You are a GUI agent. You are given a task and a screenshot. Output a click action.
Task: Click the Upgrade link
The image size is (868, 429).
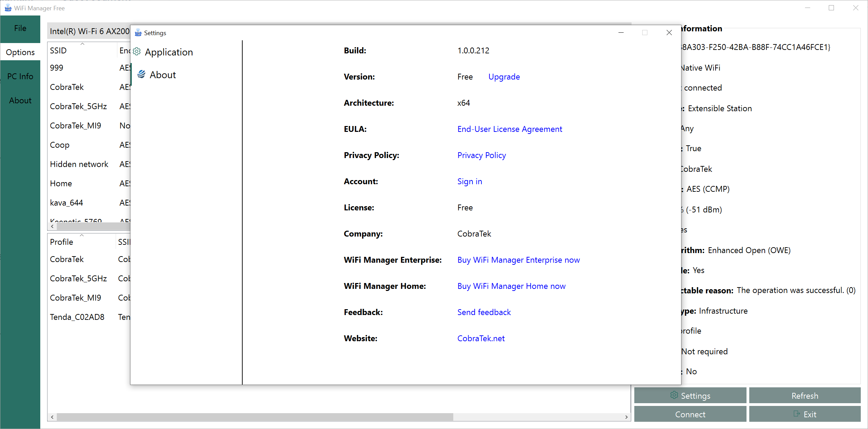click(x=504, y=77)
